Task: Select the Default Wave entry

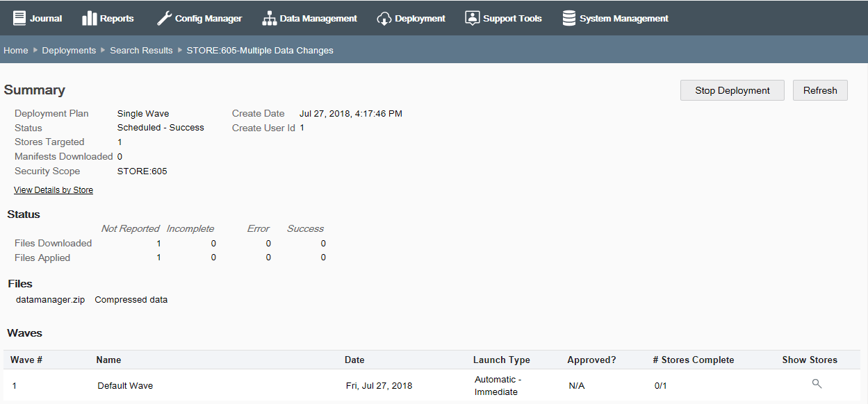Action: (x=124, y=385)
